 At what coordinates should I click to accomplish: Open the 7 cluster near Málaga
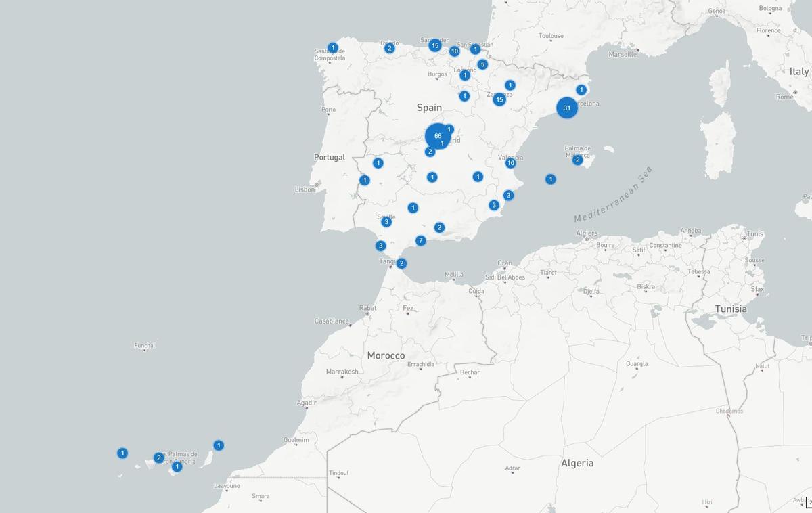pyautogui.click(x=420, y=239)
